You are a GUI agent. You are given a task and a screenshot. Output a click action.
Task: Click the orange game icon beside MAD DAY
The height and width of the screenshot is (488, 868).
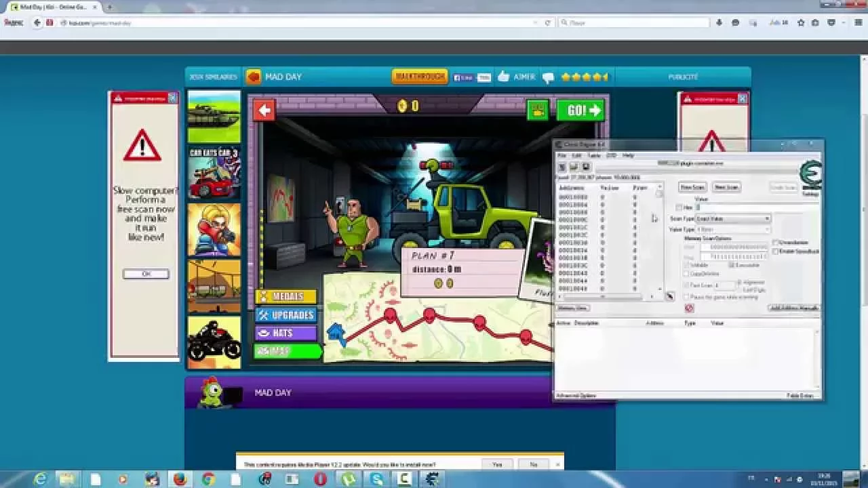(x=254, y=77)
